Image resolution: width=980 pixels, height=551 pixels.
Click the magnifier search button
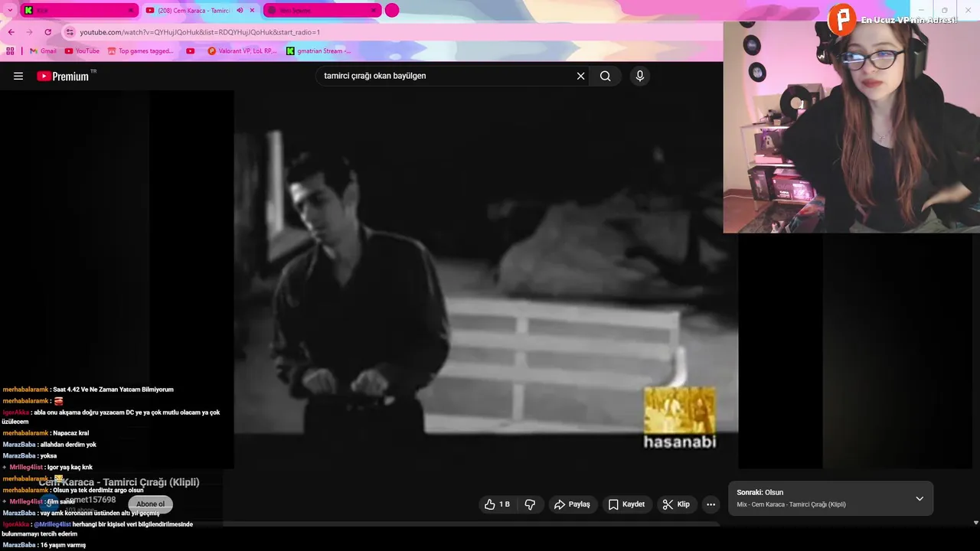coord(606,76)
